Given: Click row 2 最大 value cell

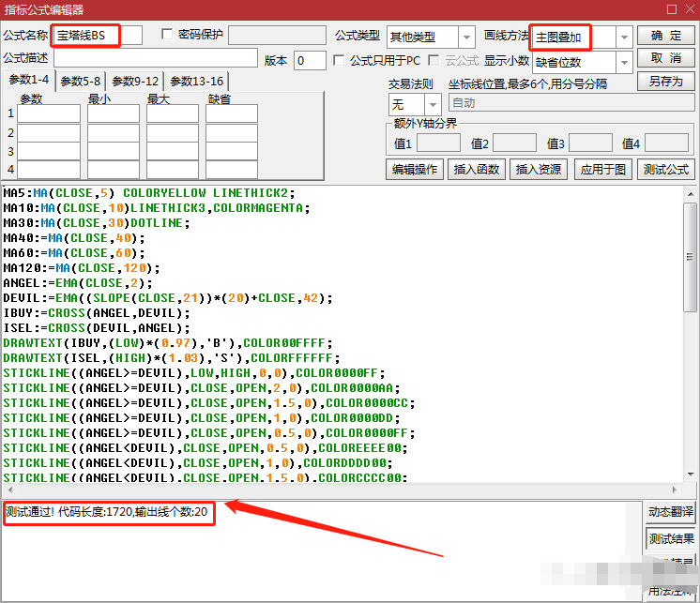Looking at the screenshot, I should click(173, 133).
